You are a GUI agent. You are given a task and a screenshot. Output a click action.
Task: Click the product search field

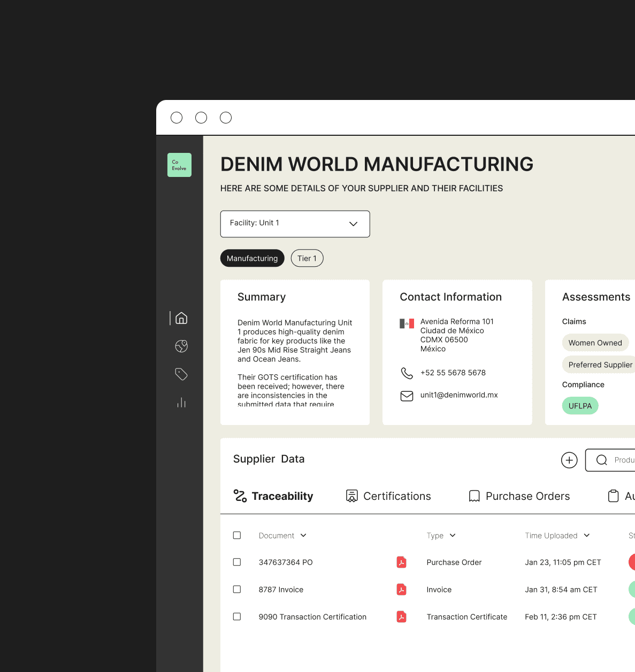pos(610,460)
